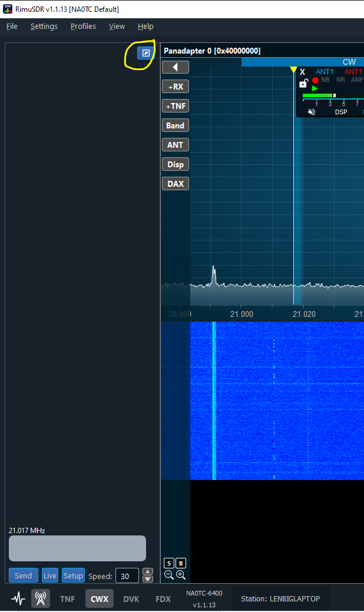This screenshot has height=612, width=364.
Task: Click the signal peak near 20.990 in the spectrum
Action: pyautogui.click(x=213, y=276)
